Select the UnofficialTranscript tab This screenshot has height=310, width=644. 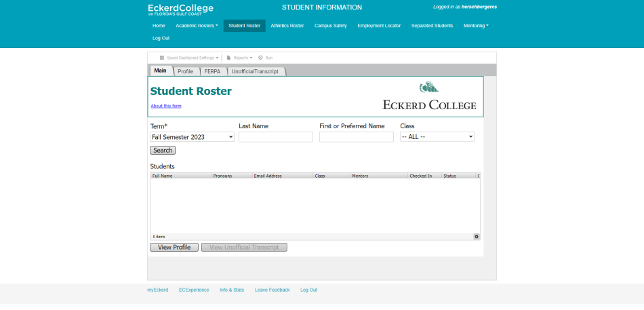[x=255, y=71]
